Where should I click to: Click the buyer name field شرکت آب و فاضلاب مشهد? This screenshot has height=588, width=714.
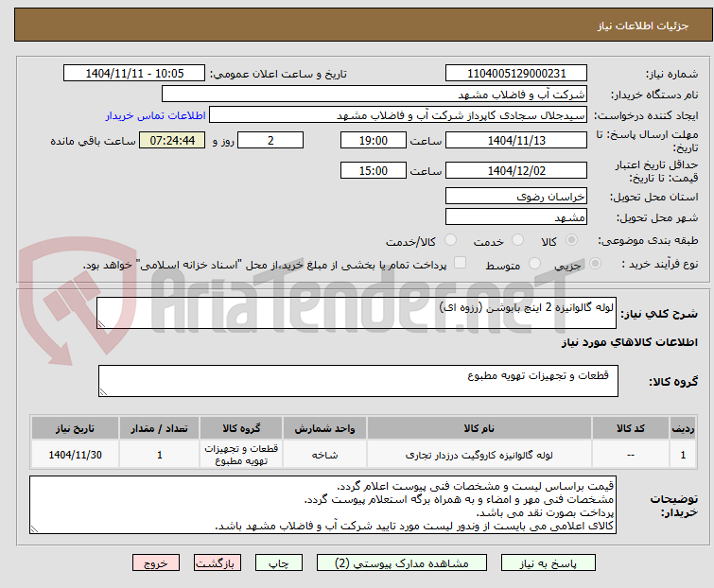[x=374, y=95]
